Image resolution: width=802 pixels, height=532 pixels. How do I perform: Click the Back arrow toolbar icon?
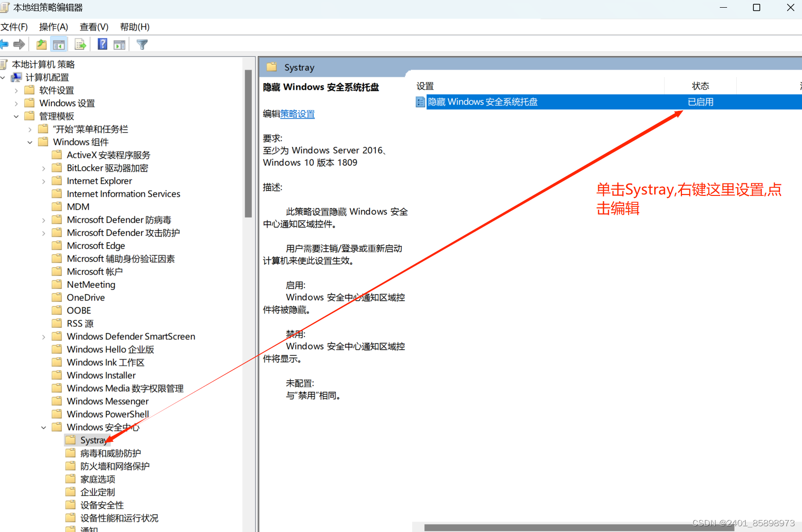4,45
